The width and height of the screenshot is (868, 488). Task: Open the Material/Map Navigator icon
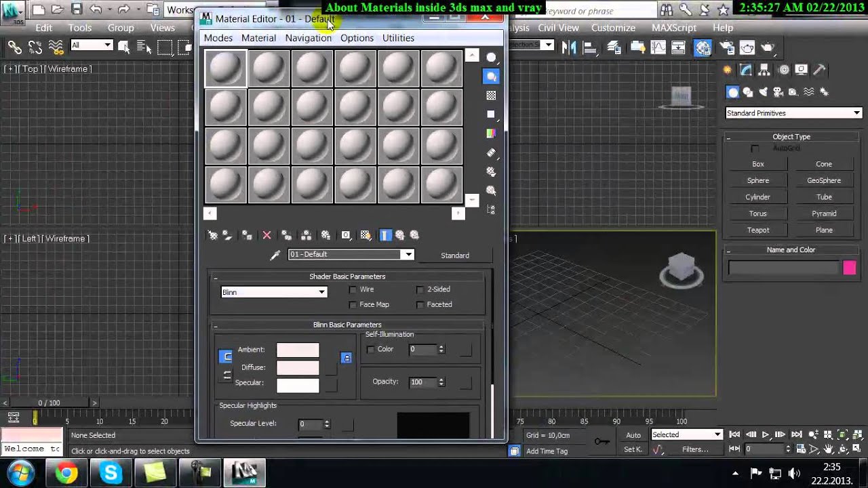coord(491,209)
